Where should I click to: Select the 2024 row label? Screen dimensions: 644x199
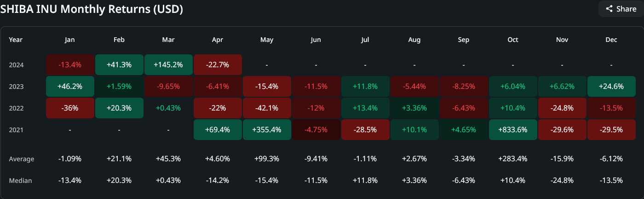[16, 65]
